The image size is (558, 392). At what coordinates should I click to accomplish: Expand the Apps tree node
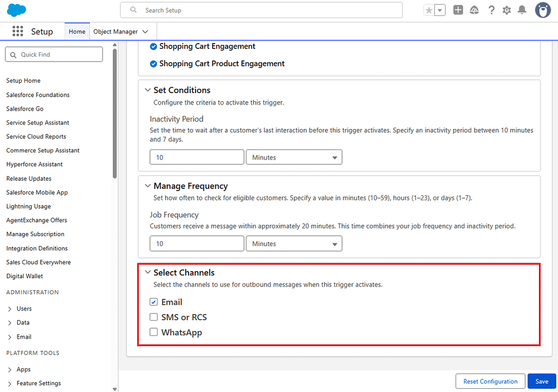click(x=10, y=370)
